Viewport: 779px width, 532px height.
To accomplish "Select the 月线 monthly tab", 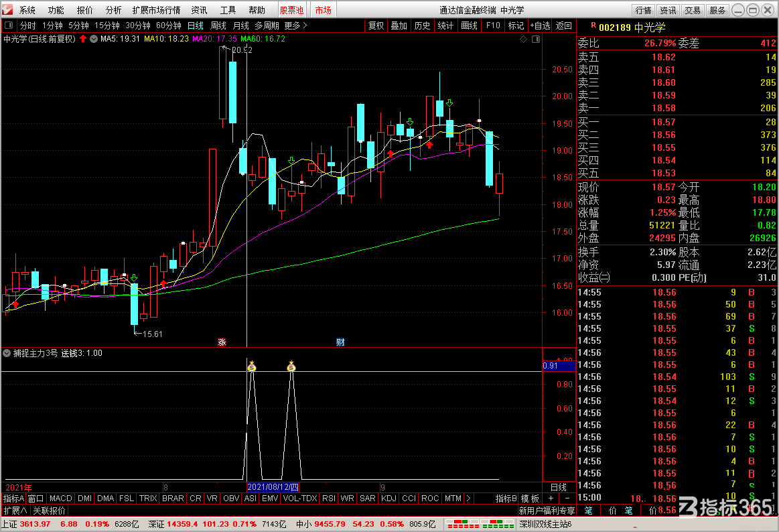I will pyautogui.click(x=241, y=25).
